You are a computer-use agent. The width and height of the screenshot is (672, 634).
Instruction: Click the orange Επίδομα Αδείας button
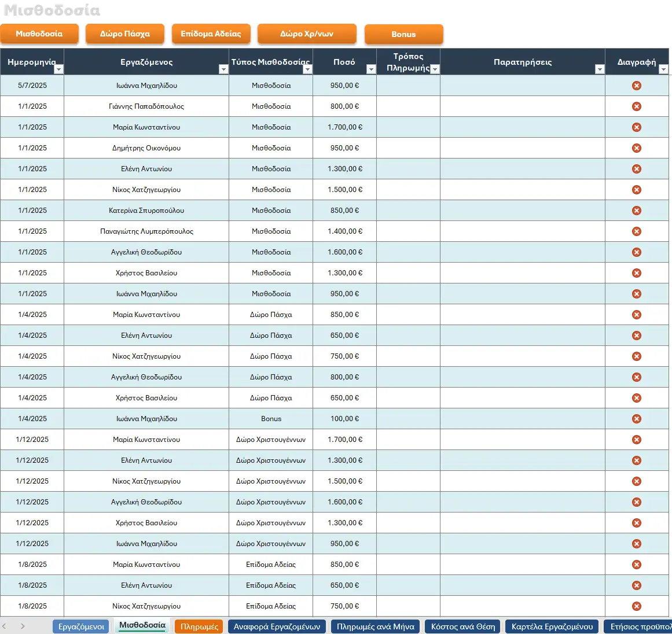click(x=211, y=34)
